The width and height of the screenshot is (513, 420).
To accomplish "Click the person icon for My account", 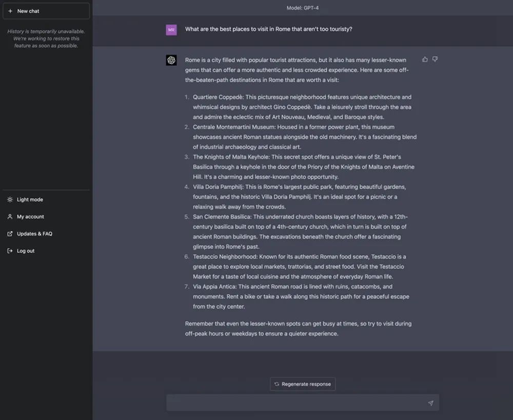I will coord(10,217).
